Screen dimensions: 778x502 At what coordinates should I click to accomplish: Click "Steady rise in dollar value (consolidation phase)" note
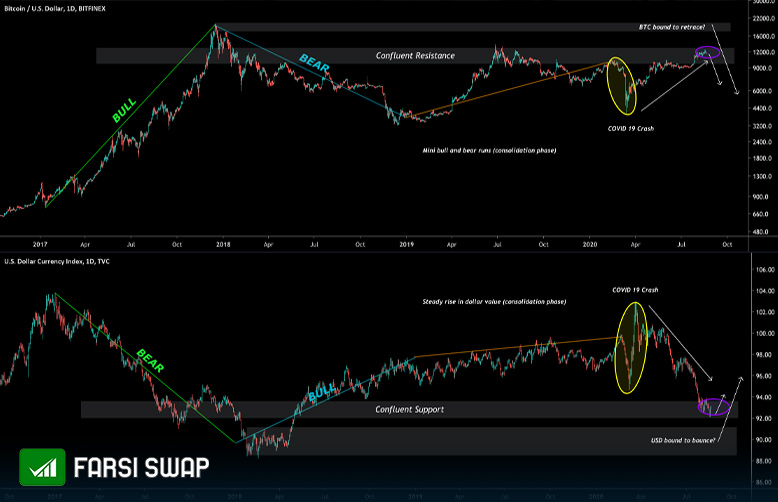(494, 302)
